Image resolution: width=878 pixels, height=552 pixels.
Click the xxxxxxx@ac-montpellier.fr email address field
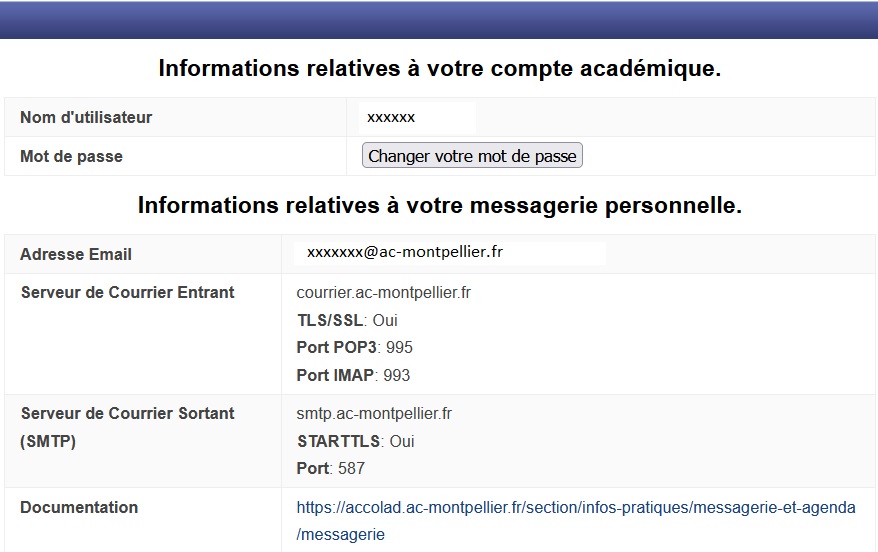coord(450,253)
